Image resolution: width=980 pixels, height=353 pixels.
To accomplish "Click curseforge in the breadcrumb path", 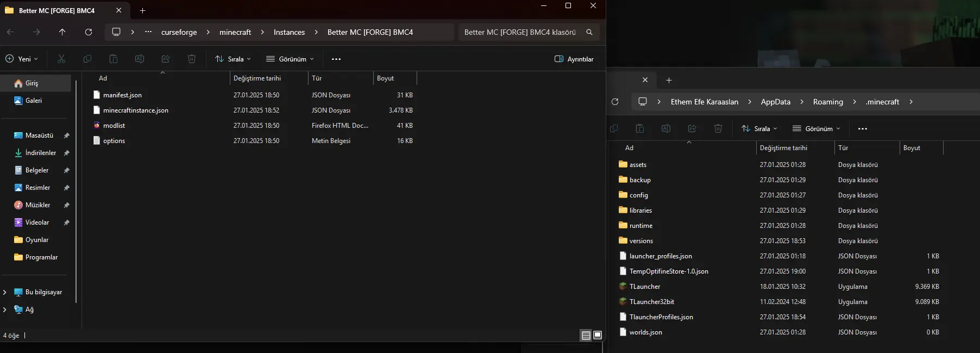I will (179, 32).
